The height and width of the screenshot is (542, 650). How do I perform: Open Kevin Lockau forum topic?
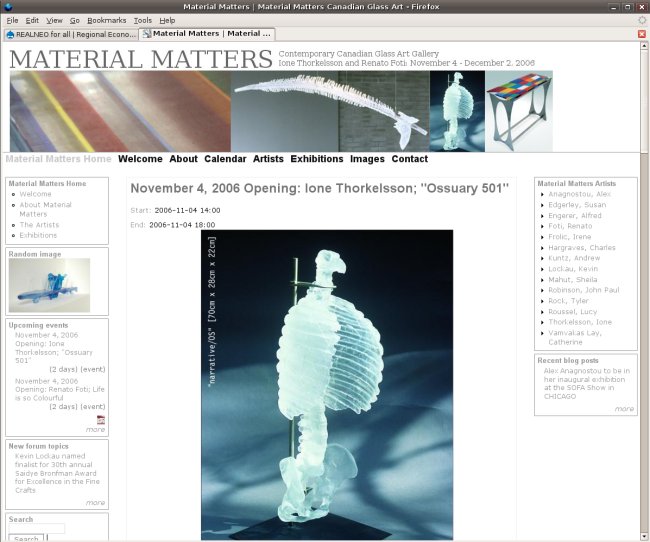click(x=57, y=473)
